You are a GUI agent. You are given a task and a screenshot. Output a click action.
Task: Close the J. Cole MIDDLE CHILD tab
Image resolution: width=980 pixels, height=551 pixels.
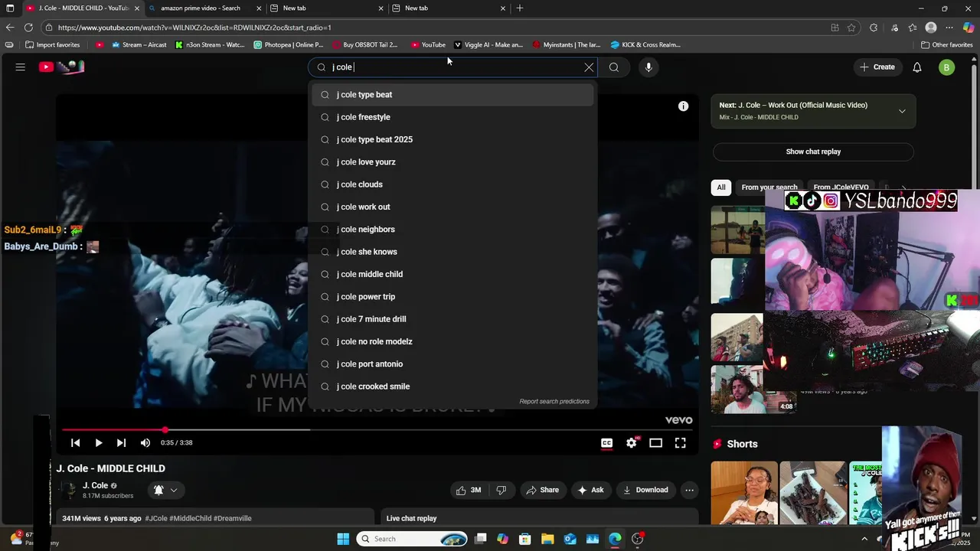pos(137,8)
